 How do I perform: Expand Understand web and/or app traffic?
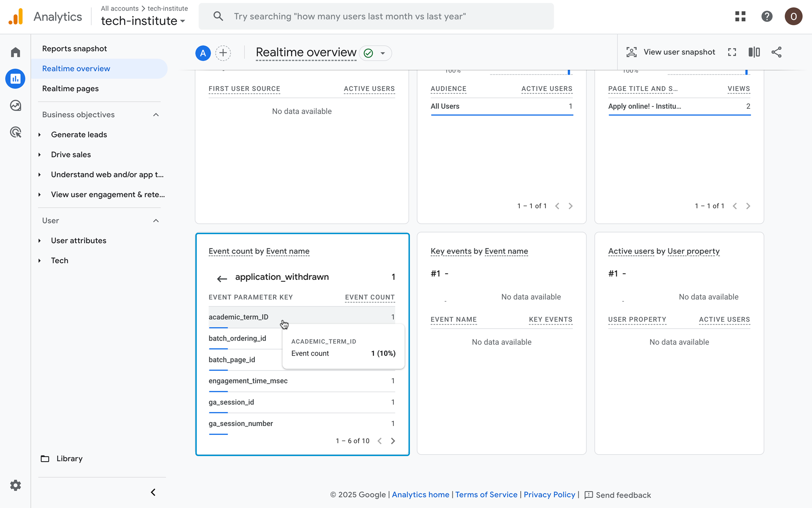click(40, 175)
